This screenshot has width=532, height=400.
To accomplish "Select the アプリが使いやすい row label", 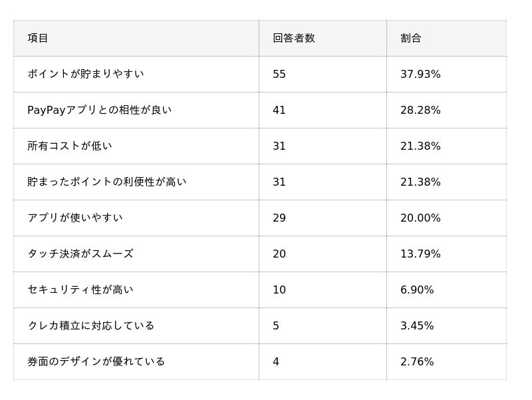I will [74, 218].
